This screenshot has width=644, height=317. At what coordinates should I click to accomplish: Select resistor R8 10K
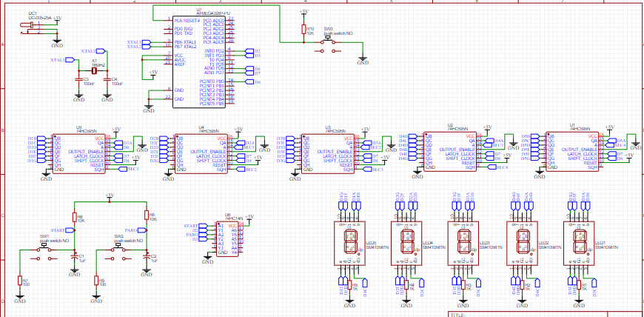(x=74, y=218)
